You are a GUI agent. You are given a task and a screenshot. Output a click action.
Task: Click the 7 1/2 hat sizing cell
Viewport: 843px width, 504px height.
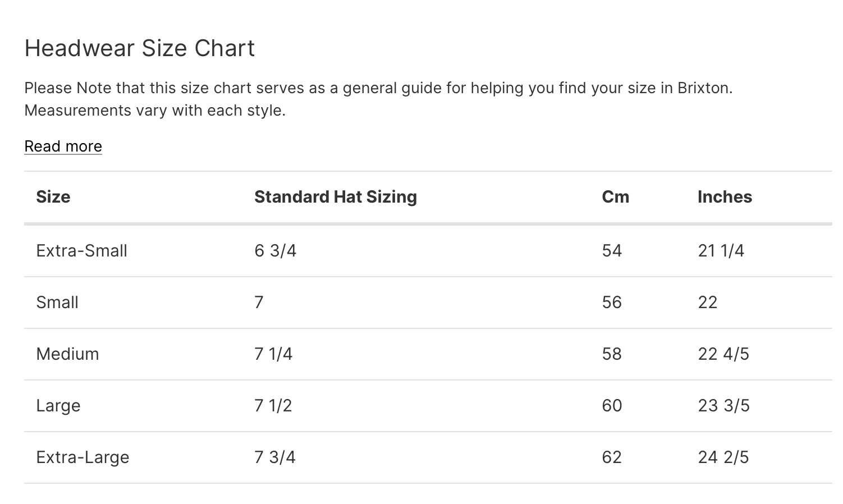273,406
